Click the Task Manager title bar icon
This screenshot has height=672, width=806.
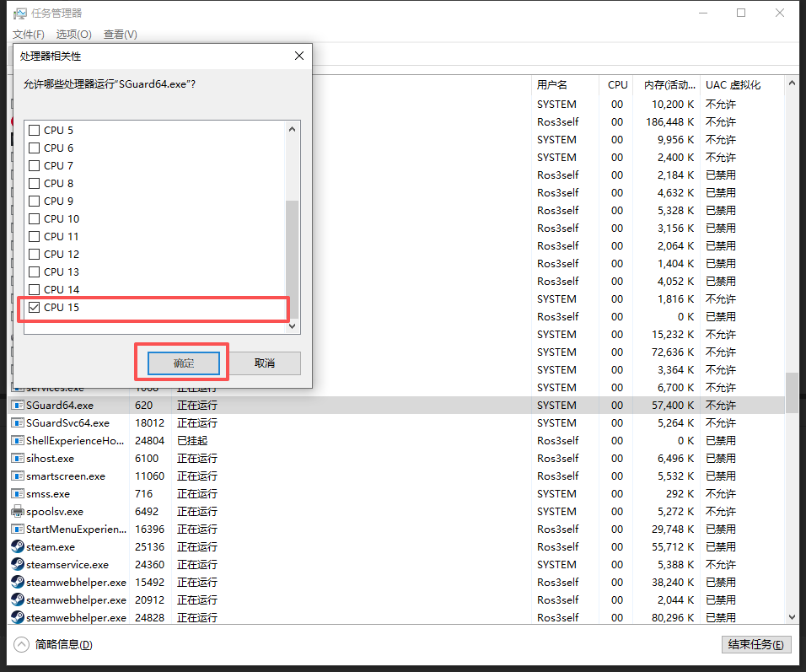point(19,13)
